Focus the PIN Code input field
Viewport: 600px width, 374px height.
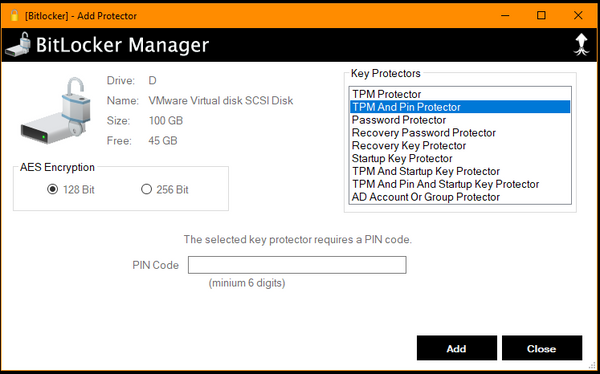tap(297, 265)
